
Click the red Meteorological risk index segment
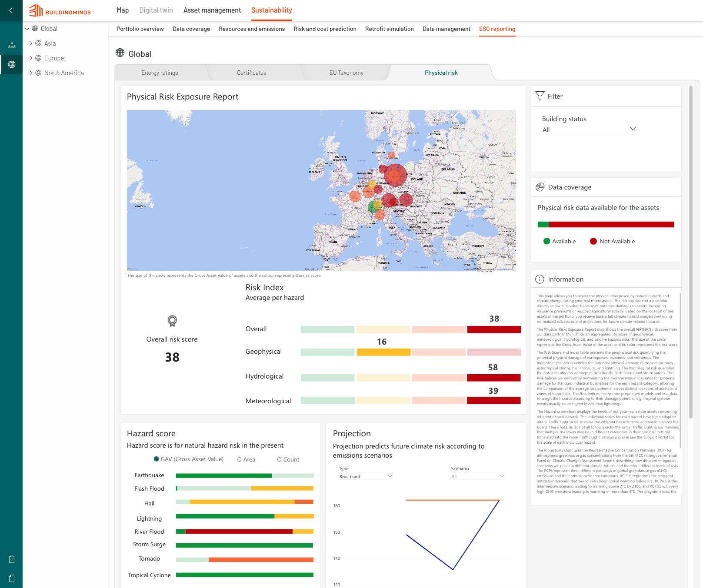point(494,401)
